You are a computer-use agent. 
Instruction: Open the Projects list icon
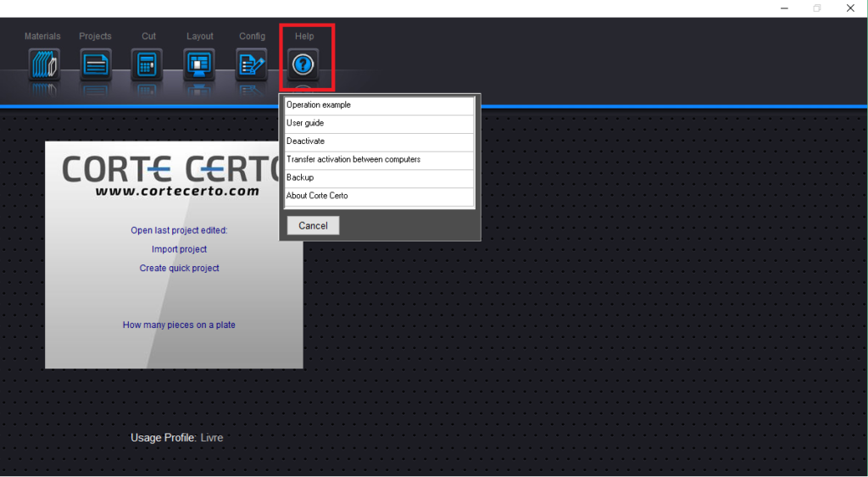96,64
